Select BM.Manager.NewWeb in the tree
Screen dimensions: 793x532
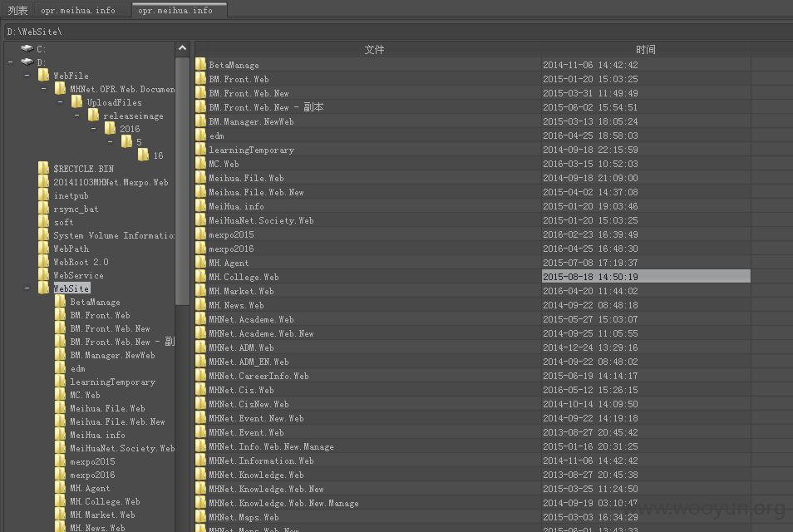coord(112,355)
